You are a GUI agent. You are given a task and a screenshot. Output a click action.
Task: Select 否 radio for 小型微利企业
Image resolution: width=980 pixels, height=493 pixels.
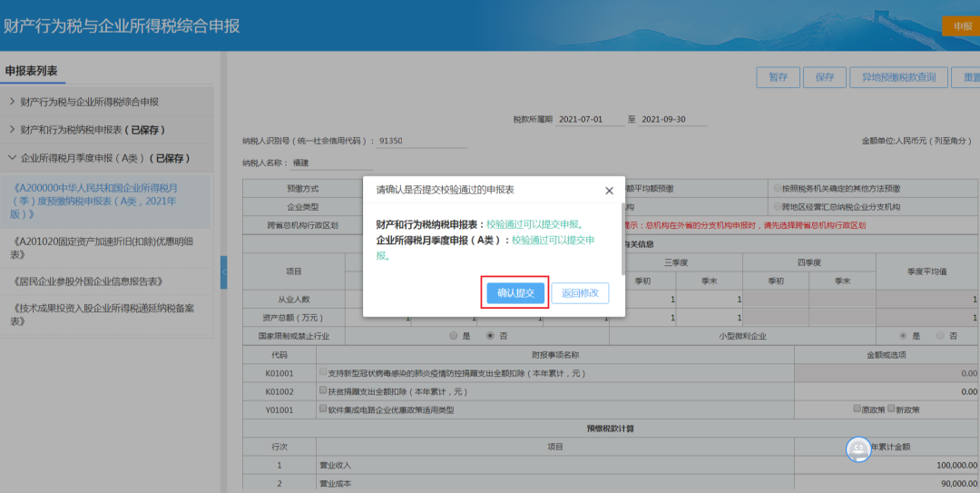pyautogui.click(x=941, y=336)
